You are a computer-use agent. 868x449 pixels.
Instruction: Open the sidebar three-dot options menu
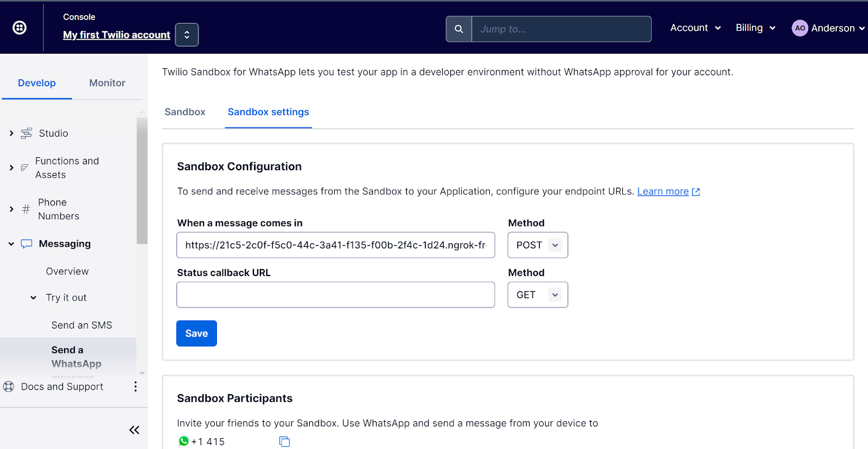click(136, 387)
